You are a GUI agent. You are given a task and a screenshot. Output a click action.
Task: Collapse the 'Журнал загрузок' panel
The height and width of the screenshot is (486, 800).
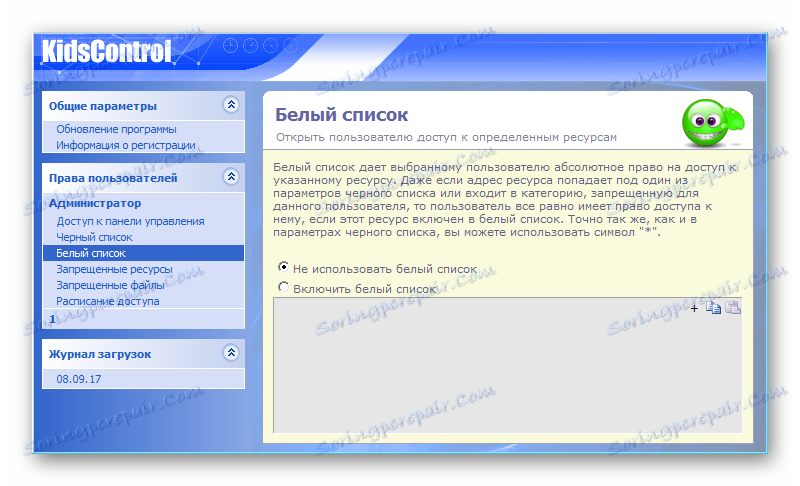pos(231,353)
